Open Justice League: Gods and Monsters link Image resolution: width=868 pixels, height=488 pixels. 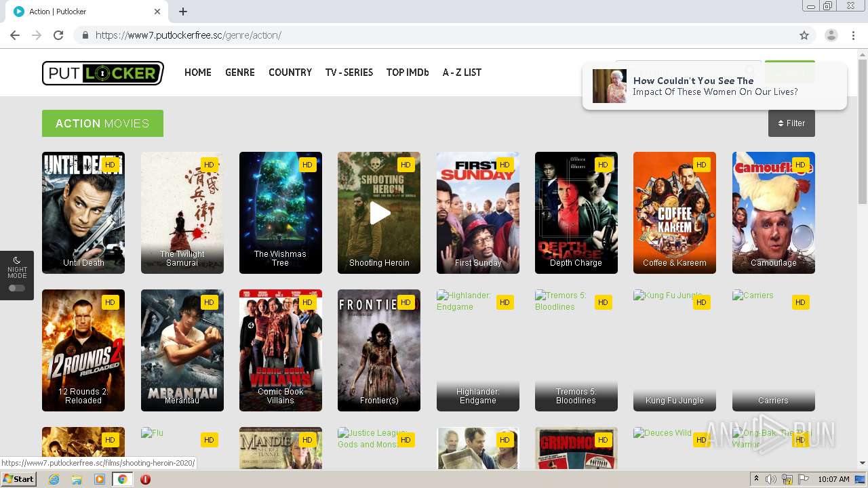click(372, 439)
